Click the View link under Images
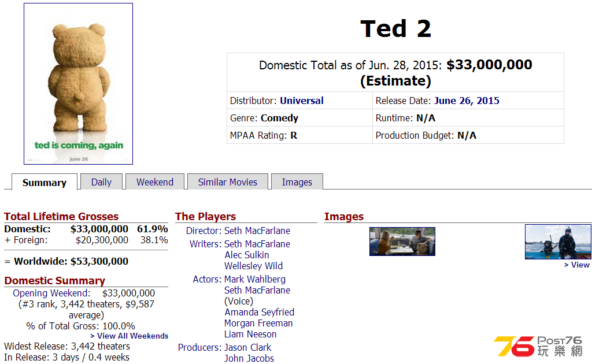592x364 pixels. coord(577,265)
